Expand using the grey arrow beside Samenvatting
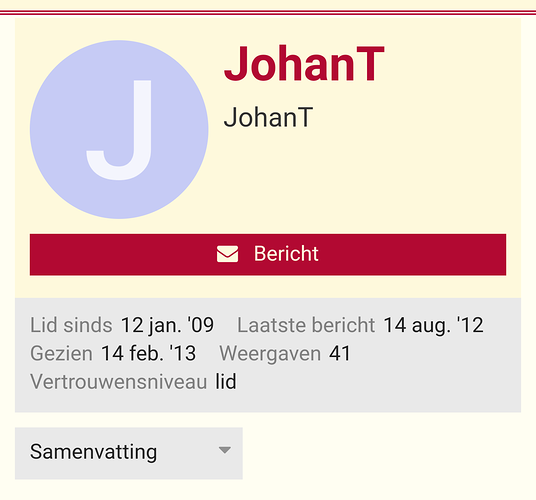The width and height of the screenshot is (536, 500). click(225, 450)
